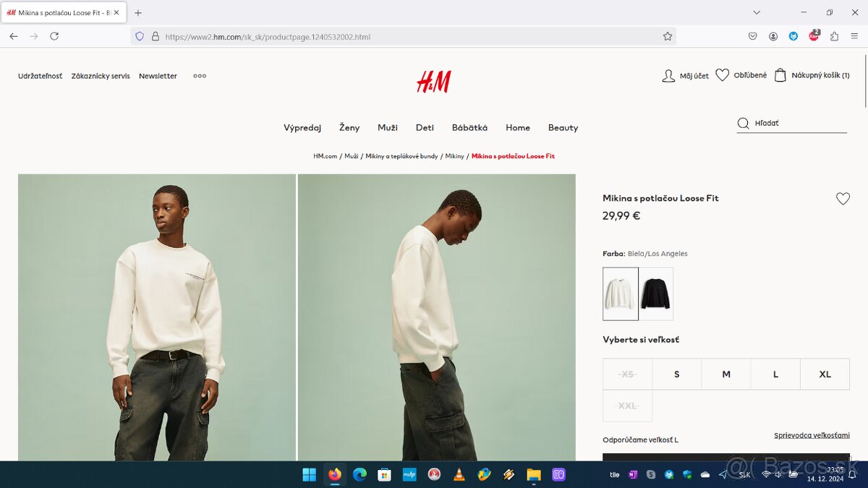List all tabs with chevron
This screenshot has width=868, height=488.
pyautogui.click(x=757, y=12)
